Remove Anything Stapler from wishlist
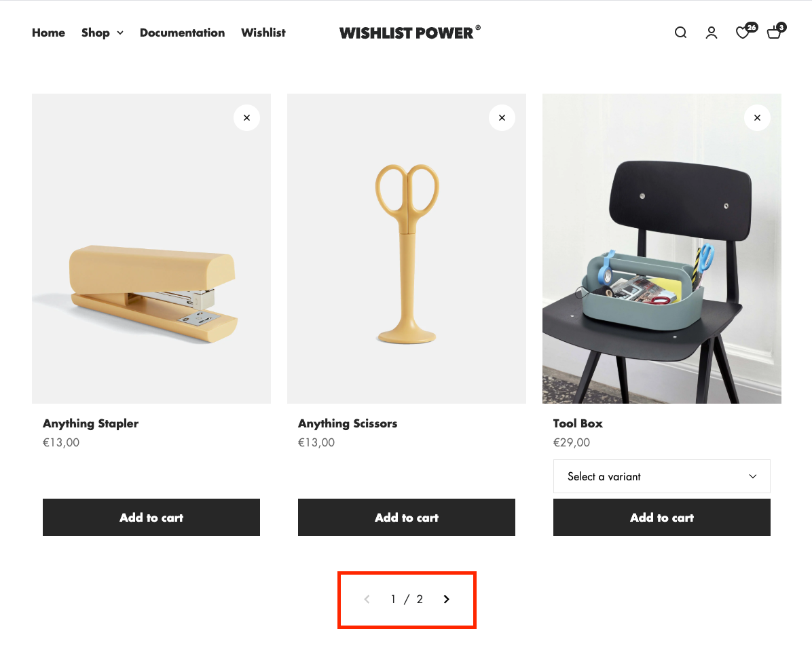This screenshot has height=671, width=812. tap(246, 118)
